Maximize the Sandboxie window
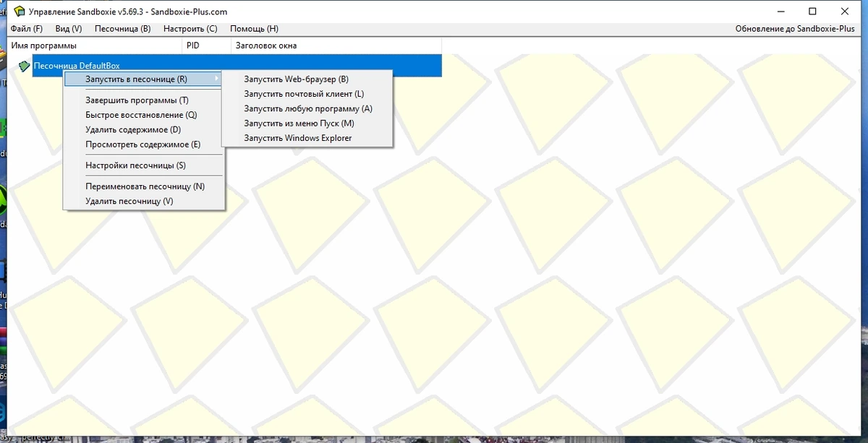Screen dimensions: 868x443 coord(813,11)
